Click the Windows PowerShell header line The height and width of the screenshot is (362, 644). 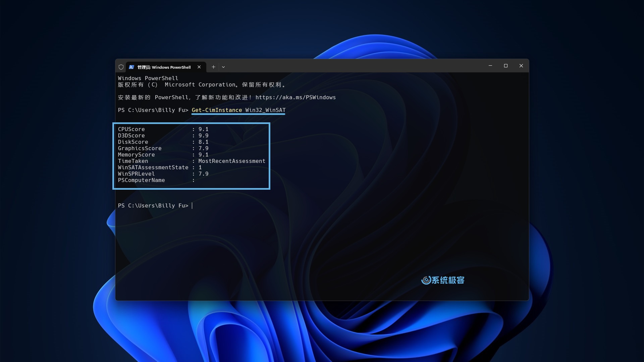tap(148, 78)
